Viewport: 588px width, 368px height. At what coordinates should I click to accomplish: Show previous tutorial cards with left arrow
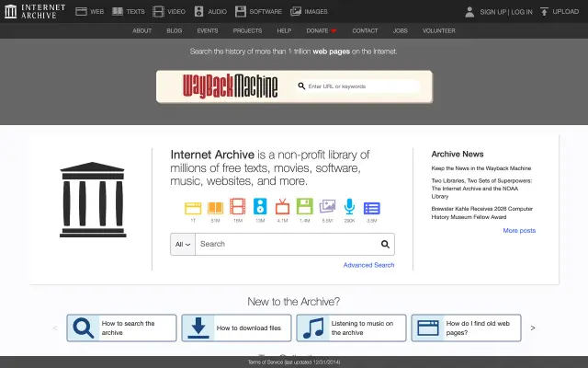tap(55, 328)
